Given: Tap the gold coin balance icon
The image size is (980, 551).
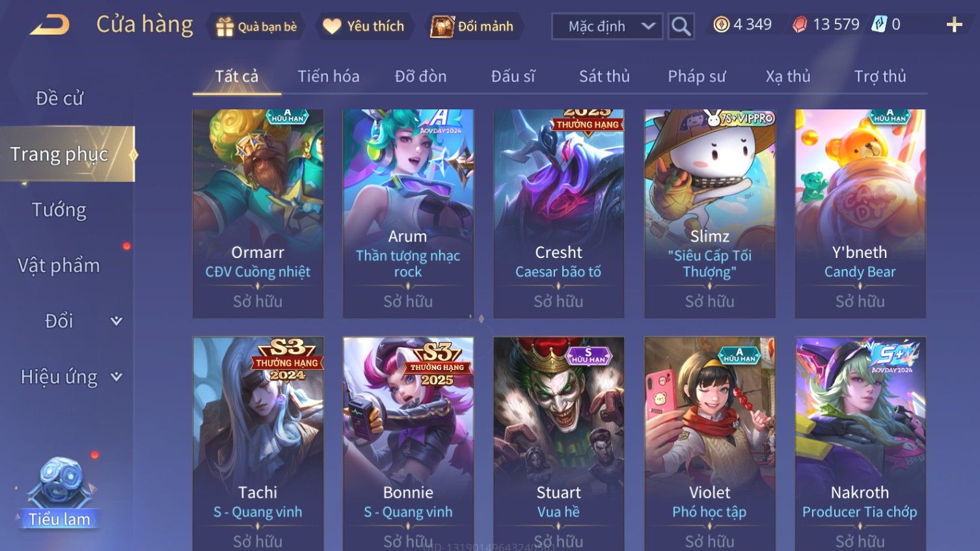Looking at the screenshot, I should click(721, 25).
